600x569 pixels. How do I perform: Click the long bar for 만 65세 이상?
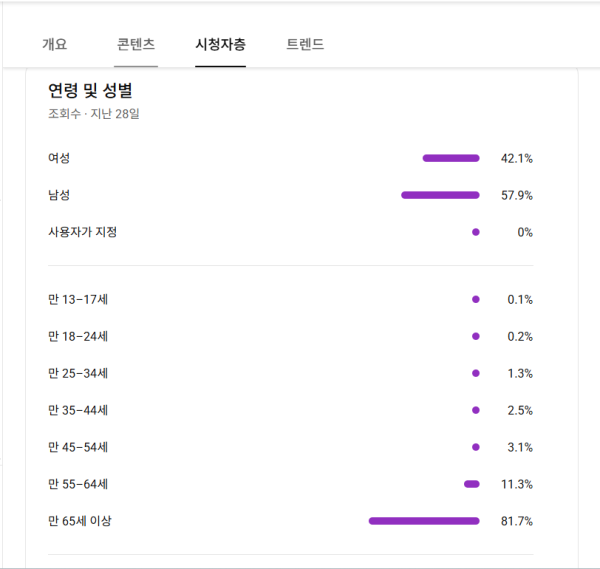click(x=424, y=521)
